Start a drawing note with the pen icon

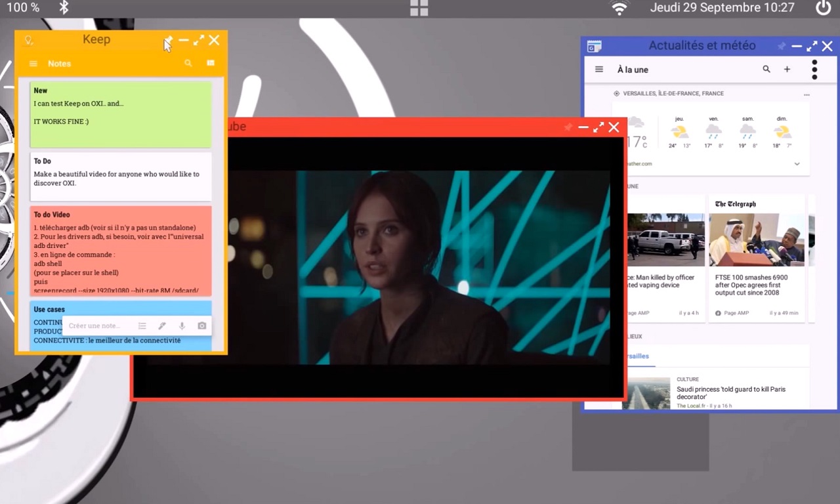(x=162, y=325)
